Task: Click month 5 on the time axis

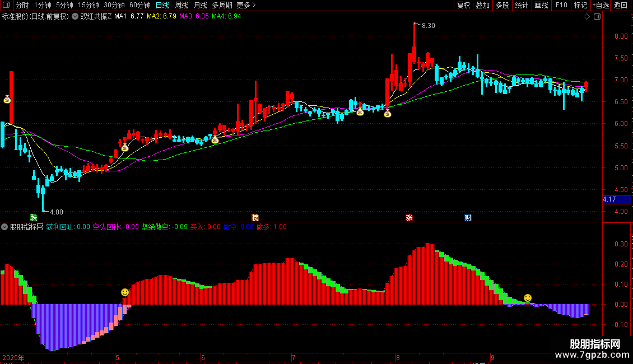Action: 117,357
